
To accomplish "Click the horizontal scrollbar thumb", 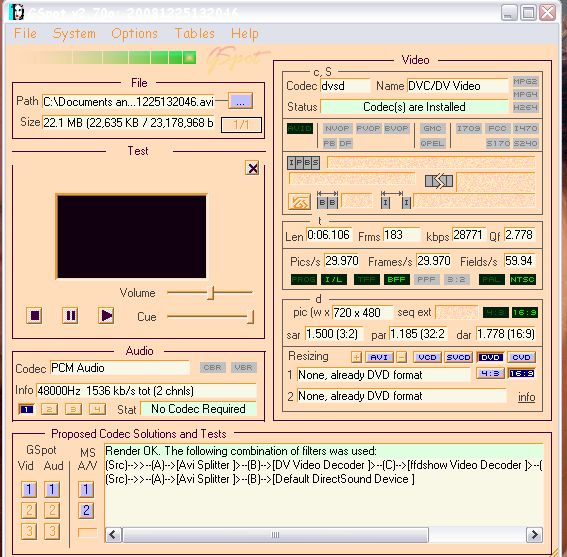I will tap(276, 535).
